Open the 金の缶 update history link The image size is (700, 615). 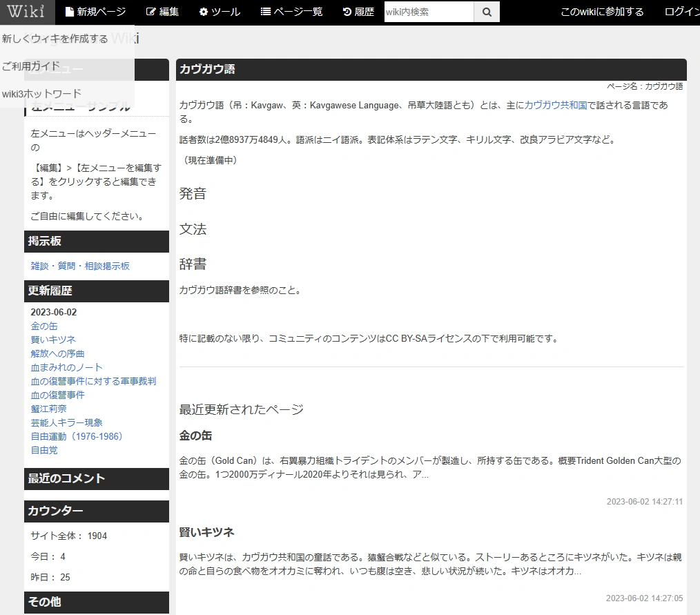[45, 325]
